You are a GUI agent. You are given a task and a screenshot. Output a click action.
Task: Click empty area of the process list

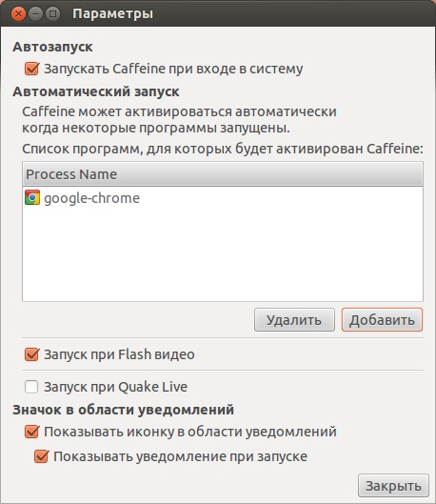point(223,254)
